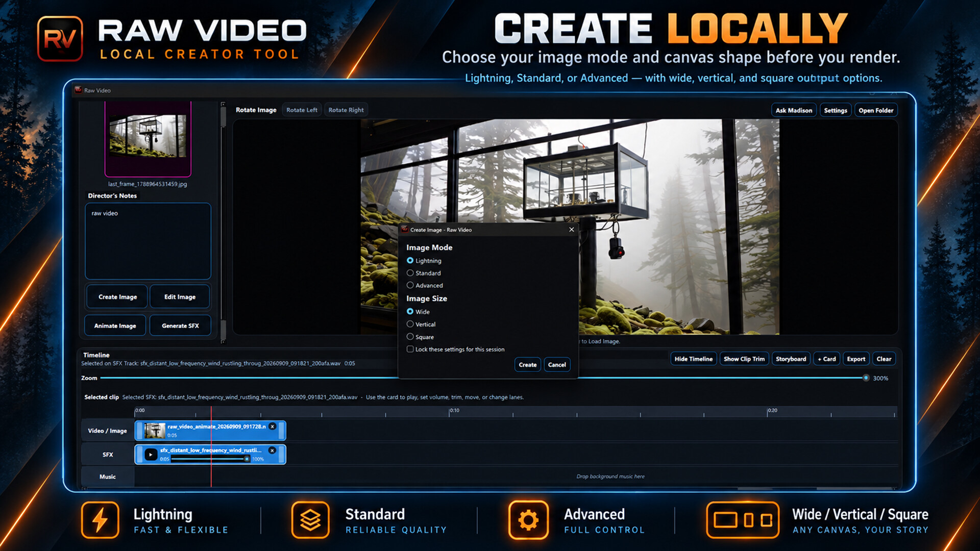The image size is (980, 551).
Task: Choose the Vertical image size
Action: [x=410, y=324]
